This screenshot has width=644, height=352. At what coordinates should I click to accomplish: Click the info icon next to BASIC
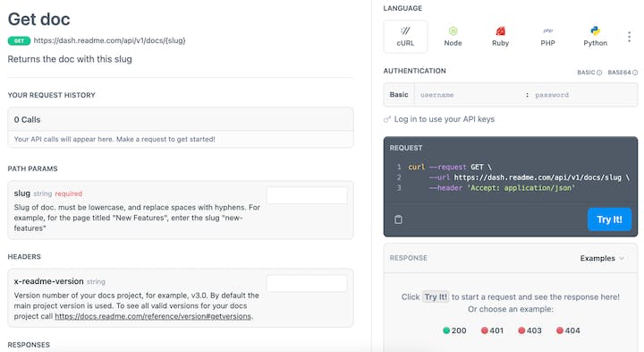tap(599, 73)
